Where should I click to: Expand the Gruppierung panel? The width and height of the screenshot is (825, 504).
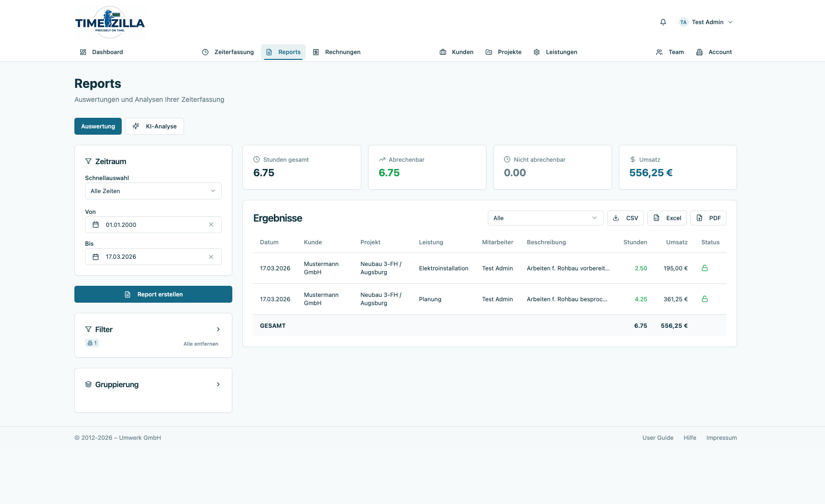[x=218, y=385]
